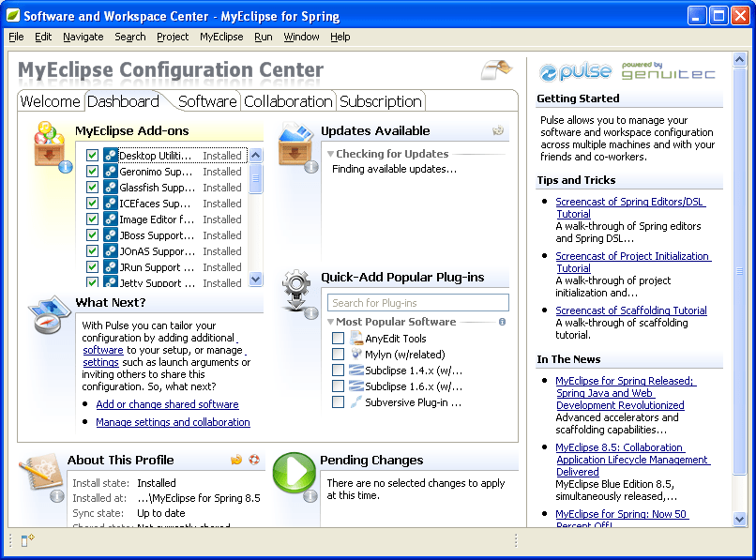Click the right panel vertical scrollbar thumb

click(x=740, y=271)
